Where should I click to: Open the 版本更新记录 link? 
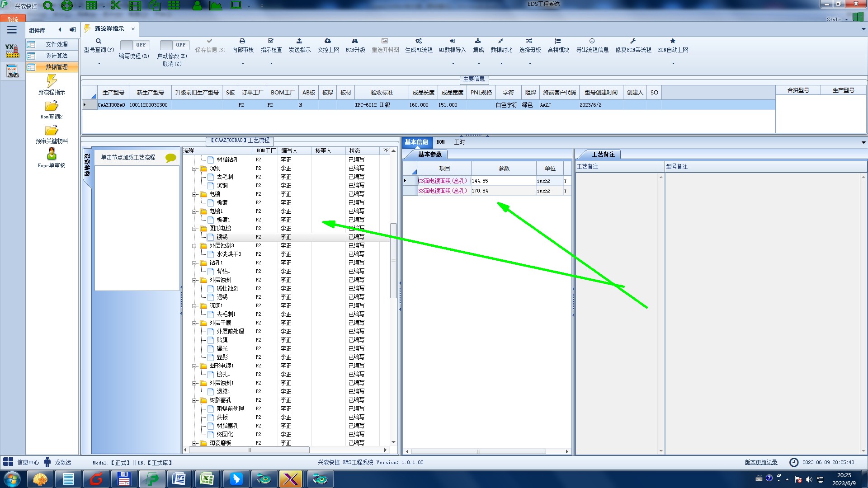coord(761,462)
